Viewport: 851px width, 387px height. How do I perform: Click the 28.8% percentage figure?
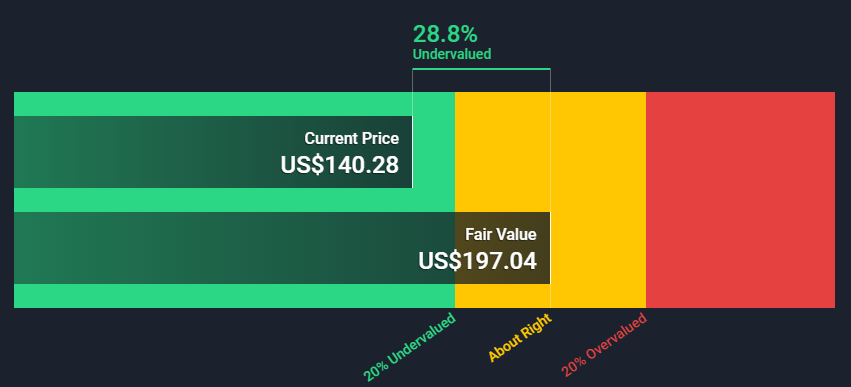coord(445,34)
